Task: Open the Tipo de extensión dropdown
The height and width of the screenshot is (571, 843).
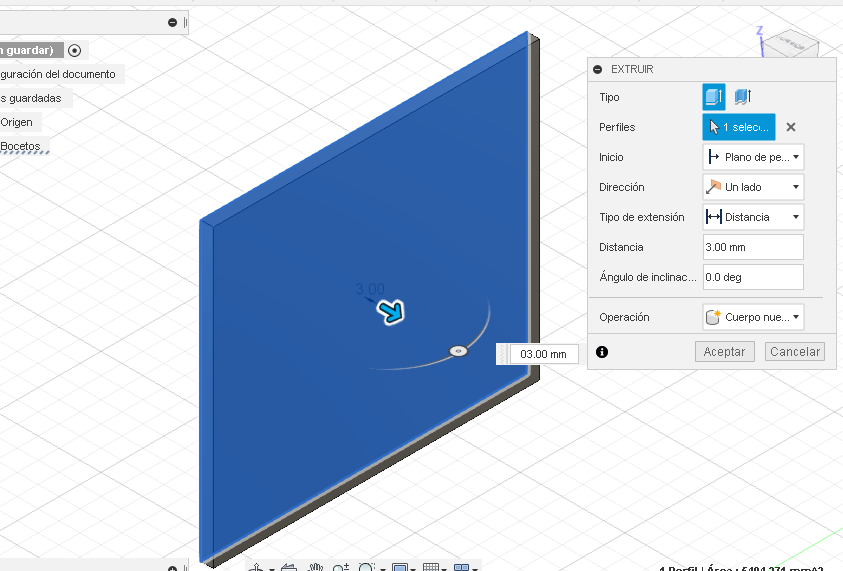Action: click(x=753, y=217)
